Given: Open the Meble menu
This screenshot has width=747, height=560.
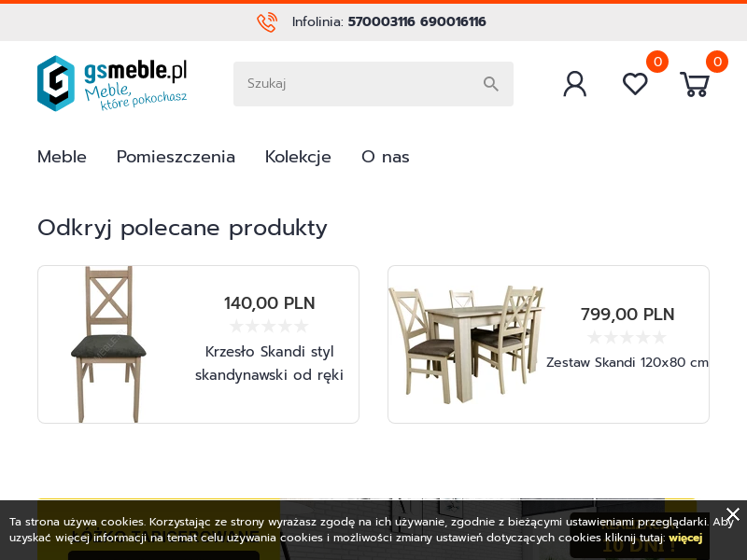Looking at the screenshot, I should click(x=62, y=157).
